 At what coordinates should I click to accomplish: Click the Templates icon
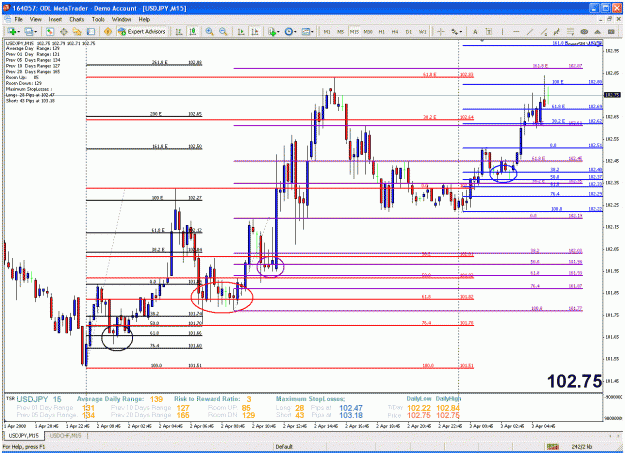tap(306, 32)
